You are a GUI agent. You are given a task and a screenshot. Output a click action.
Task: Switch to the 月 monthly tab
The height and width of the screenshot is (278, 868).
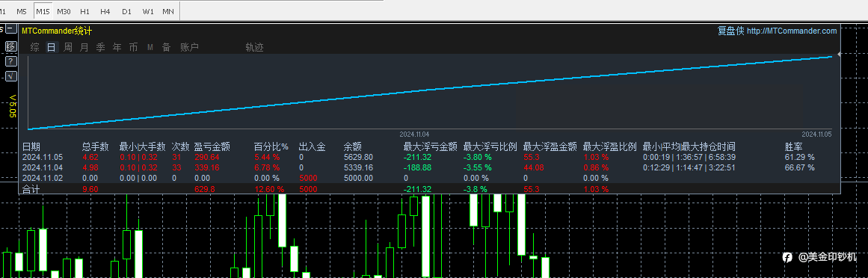click(84, 48)
